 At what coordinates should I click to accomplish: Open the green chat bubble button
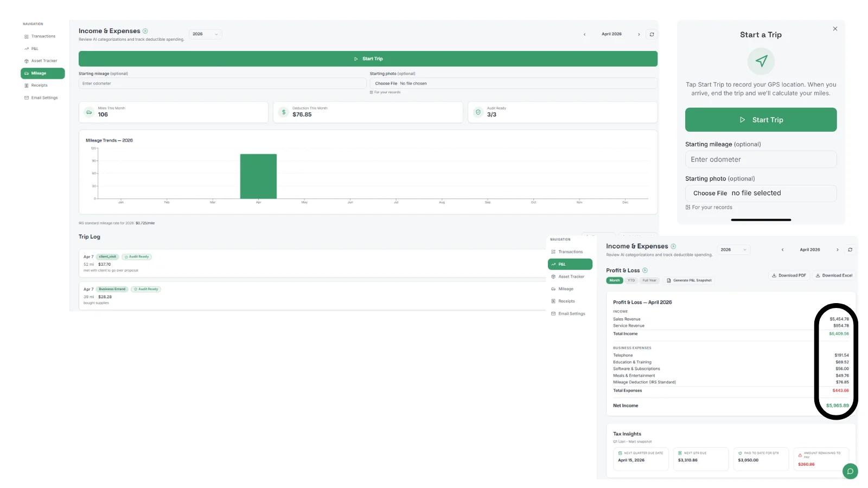pyautogui.click(x=850, y=471)
